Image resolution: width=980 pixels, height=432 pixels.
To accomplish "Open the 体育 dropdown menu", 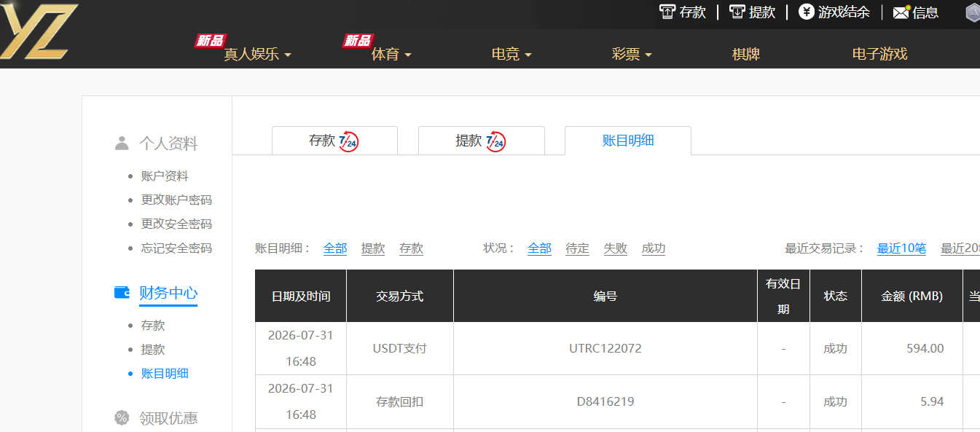I will pos(391,54).
